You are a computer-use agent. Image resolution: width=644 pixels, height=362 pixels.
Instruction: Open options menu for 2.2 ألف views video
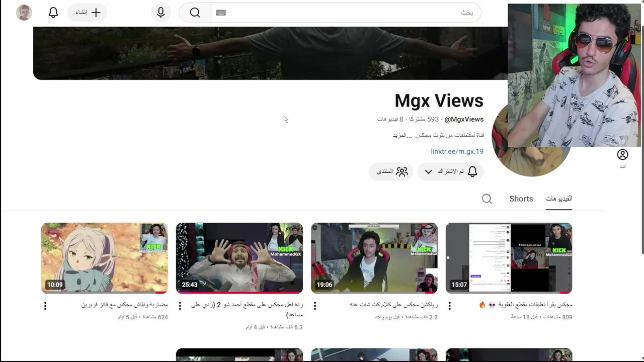click(315, 306)
